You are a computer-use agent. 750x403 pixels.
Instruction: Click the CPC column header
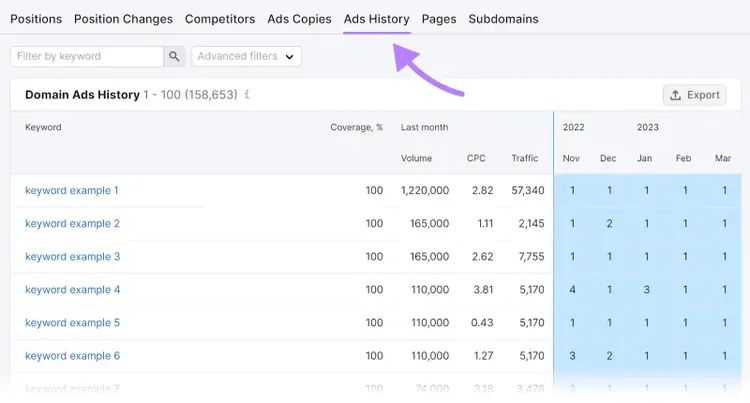point(476,158)
